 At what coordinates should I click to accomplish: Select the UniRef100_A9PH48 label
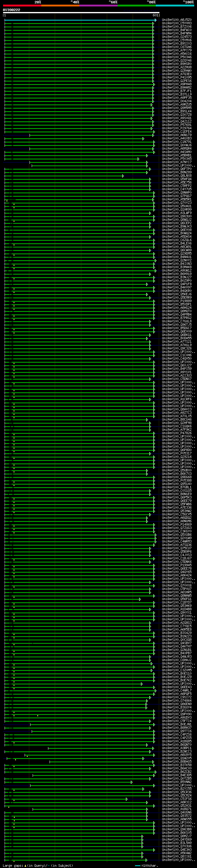177,84
